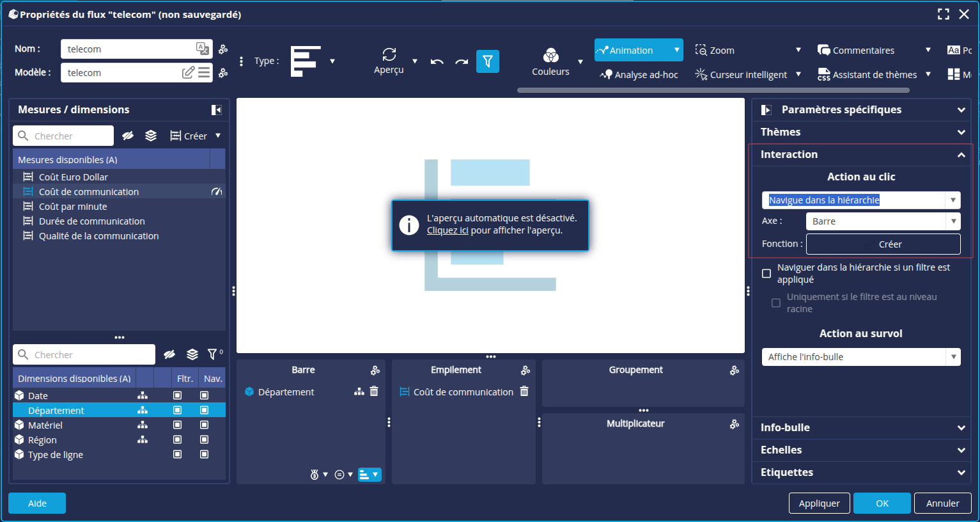Click the undo arrow icon

[437, 61]
